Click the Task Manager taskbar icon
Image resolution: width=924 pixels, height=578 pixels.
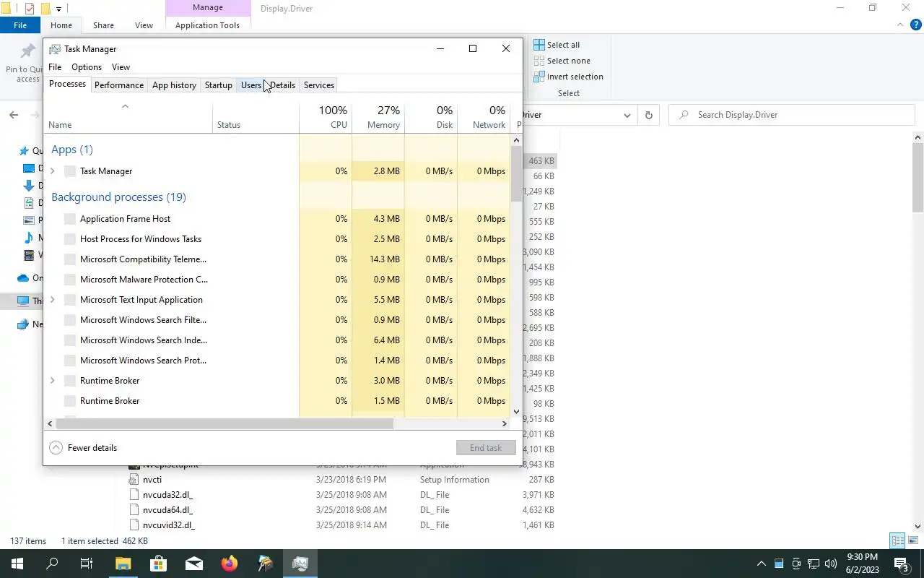300,564
